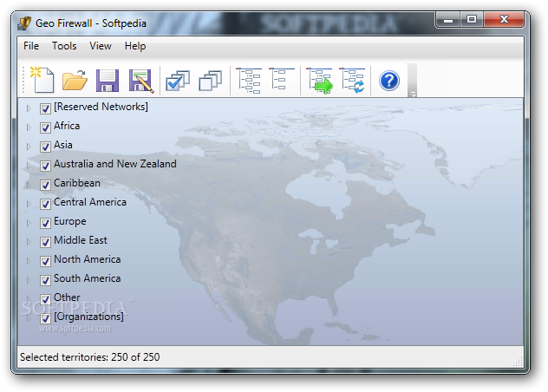
Task: Expand all tree nodes icon
Action: pos(249,81)
